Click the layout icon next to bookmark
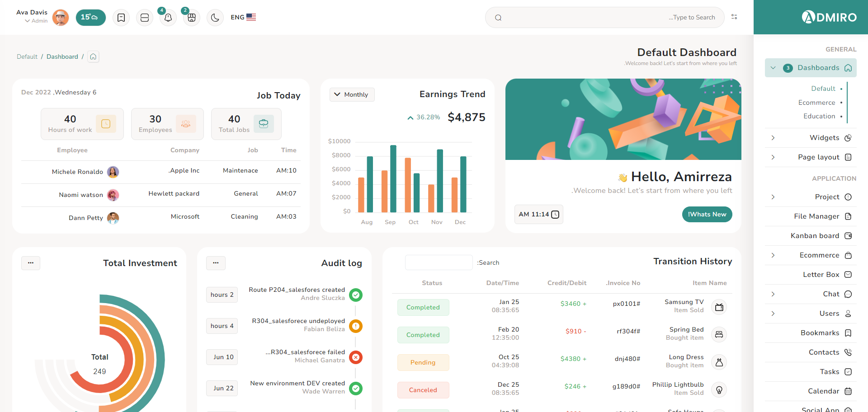The height and width of the screenshot is (412, 868). (x=145, y=18)
